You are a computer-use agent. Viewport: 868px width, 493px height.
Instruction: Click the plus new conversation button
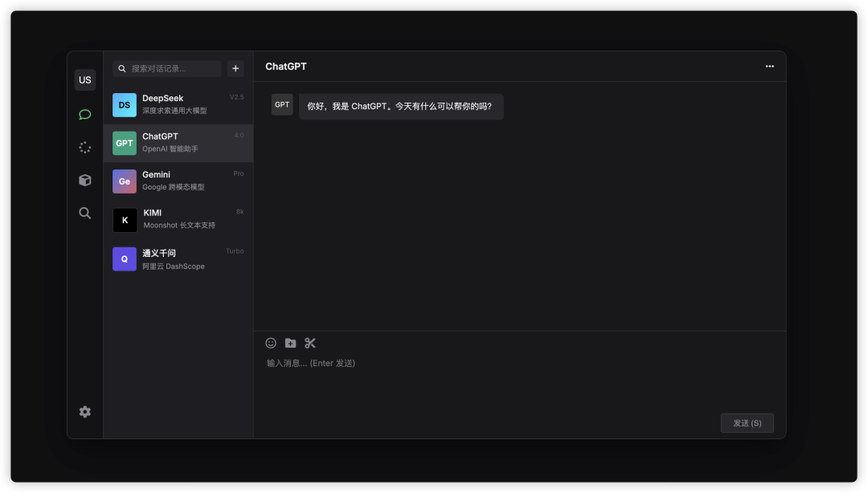tap(235, 68)
